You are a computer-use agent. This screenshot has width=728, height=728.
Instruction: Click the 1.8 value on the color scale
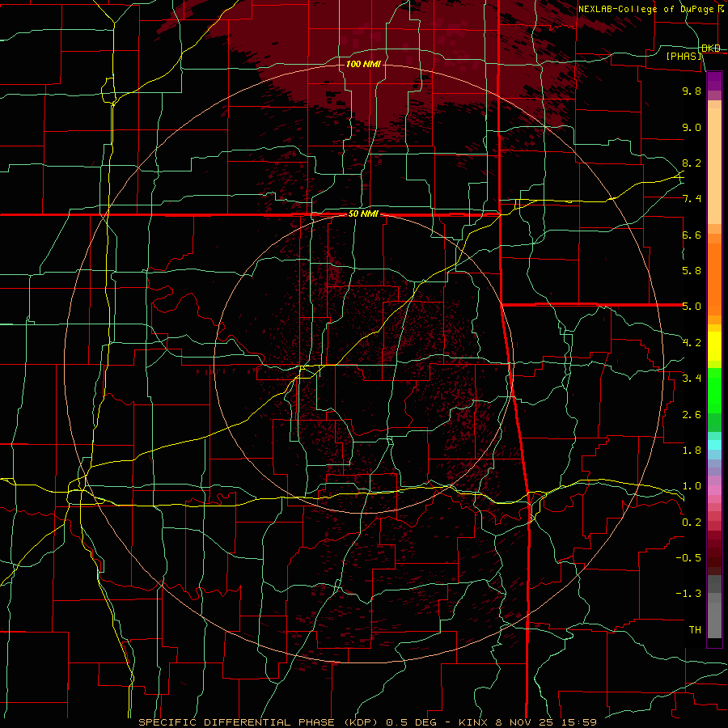692,451
